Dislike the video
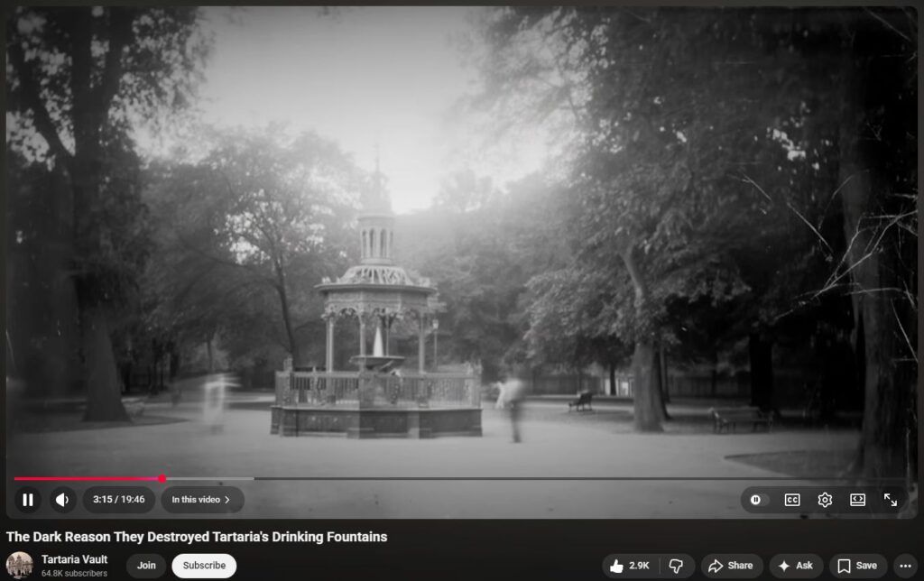The height and width of the screenshot is (581, 924). (676, 566)
